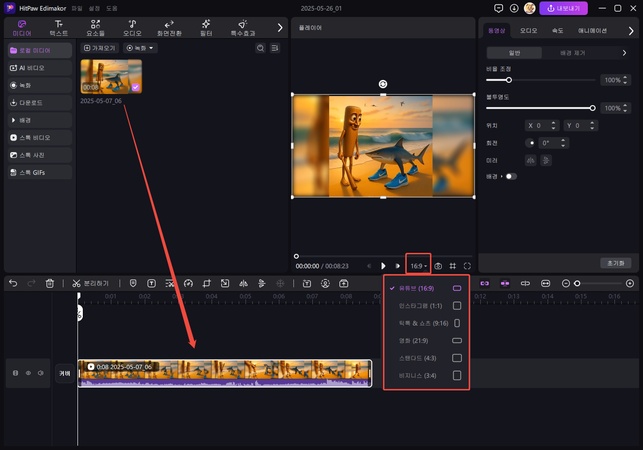Toggle the 배경 background switch
Image resolution: width=643 pixels, height=450 pixels.
(511, 176)
